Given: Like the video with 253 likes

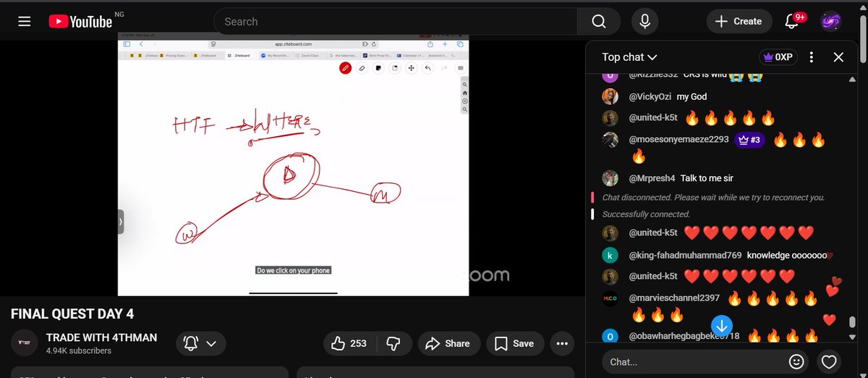Looking at the screenshot, I should pos(349,343).
